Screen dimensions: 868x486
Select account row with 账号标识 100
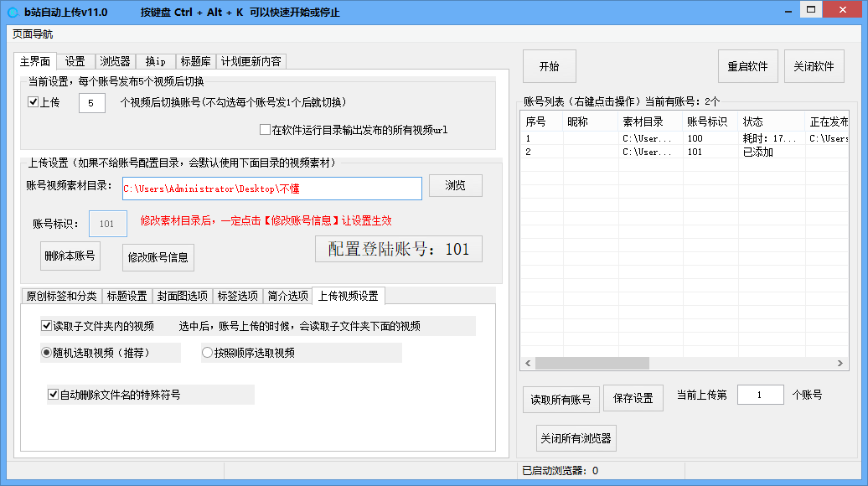tap(685, 138)
